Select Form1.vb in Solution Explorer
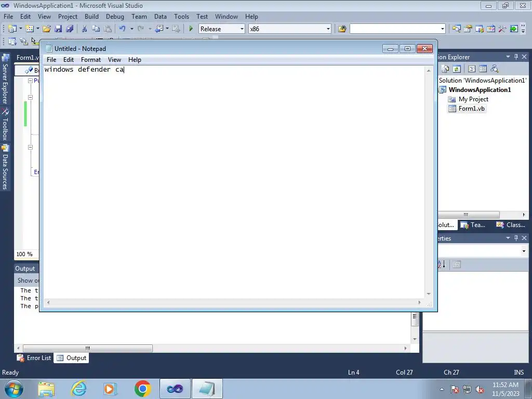 (471, 109)
